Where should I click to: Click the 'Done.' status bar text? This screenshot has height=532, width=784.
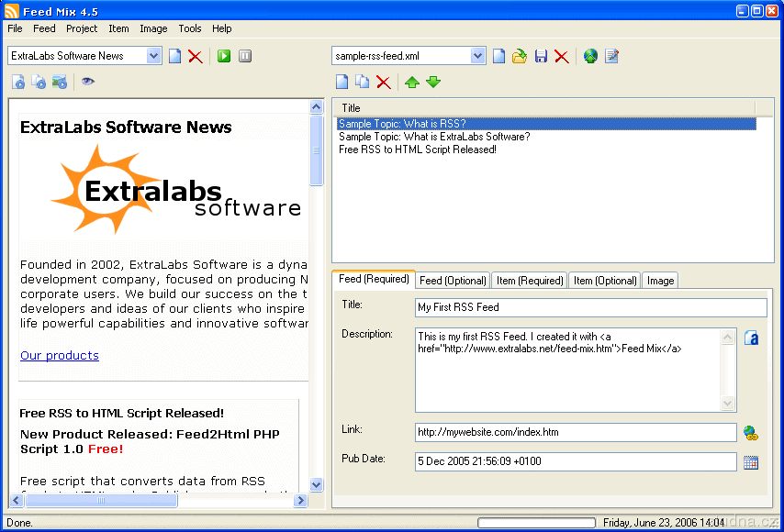click(x=19, y=523)
